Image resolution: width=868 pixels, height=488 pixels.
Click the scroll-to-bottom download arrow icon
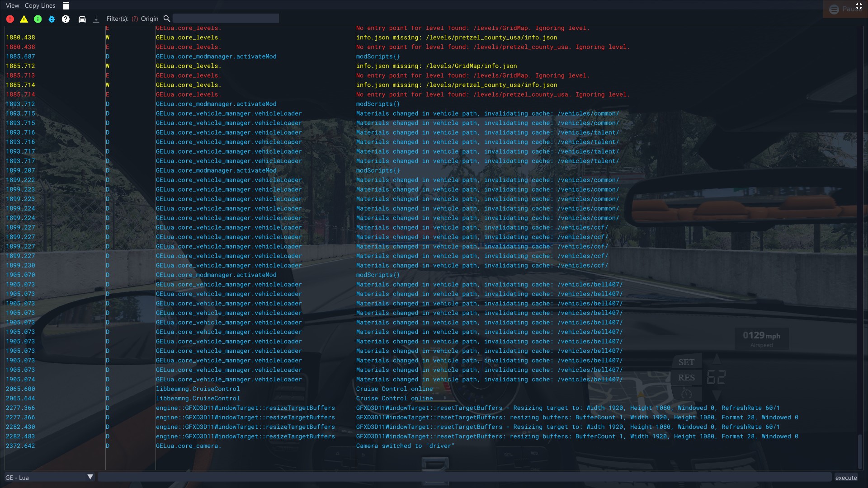96,19
